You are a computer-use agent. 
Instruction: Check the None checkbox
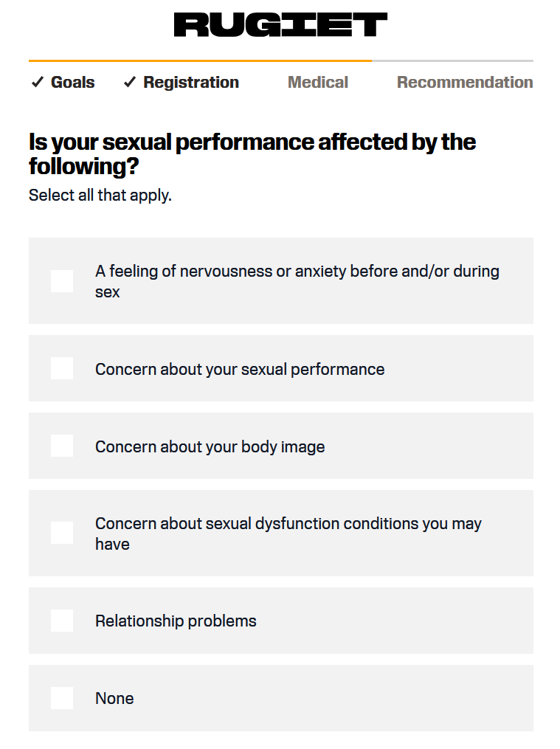tap(62, 698)
